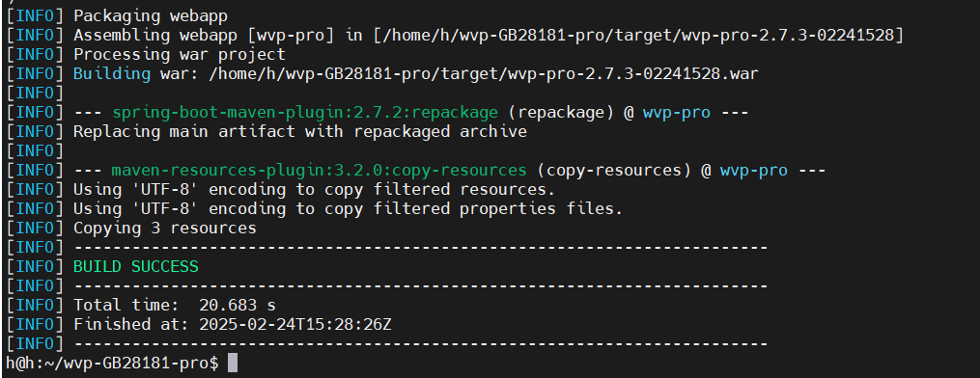Click the shell prompt h@h:~/wvp-GB28181-pro$
The image size is (980, 378).
pyautogui.click(x=112, y=363)
